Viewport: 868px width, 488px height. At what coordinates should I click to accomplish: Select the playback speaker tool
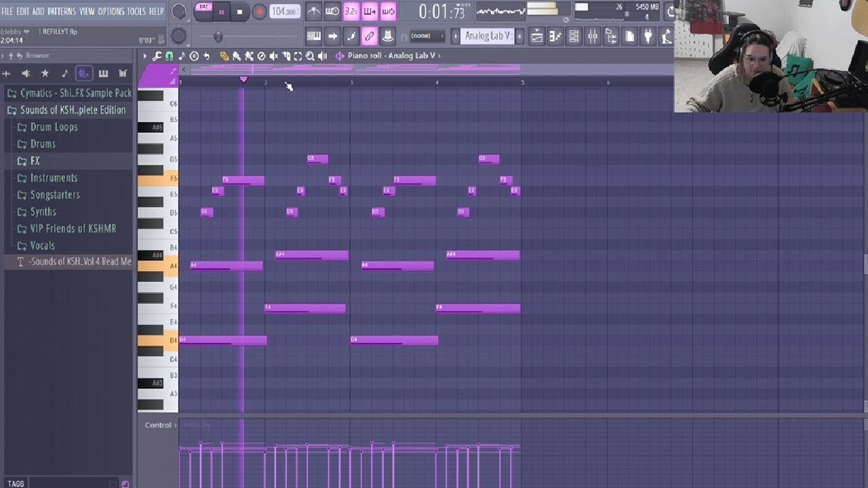coord(323,56)
